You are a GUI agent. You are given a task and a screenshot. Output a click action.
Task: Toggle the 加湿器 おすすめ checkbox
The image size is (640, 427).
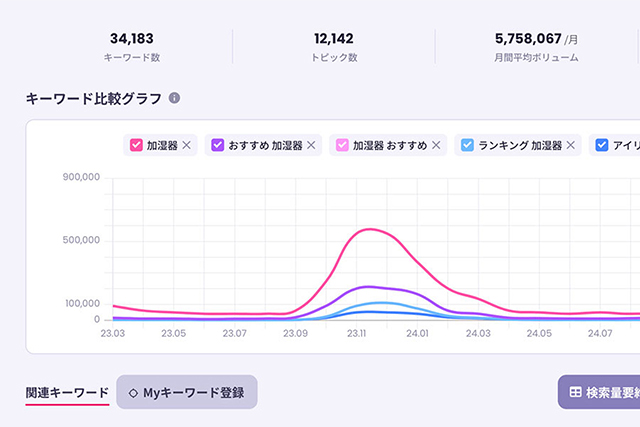coord(343,145)
